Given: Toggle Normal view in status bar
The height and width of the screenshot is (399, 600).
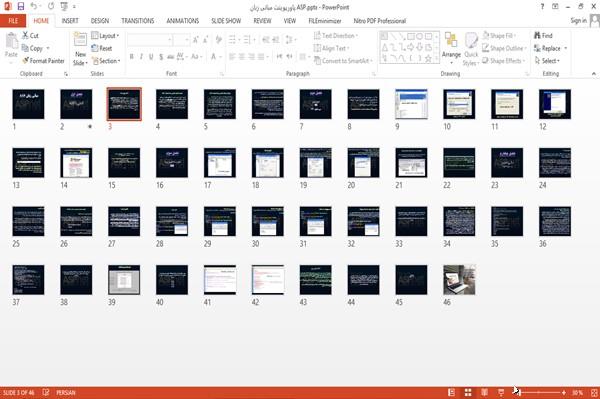Looking at the screenshot, I should pyautogui.click(x=452, y=392).
